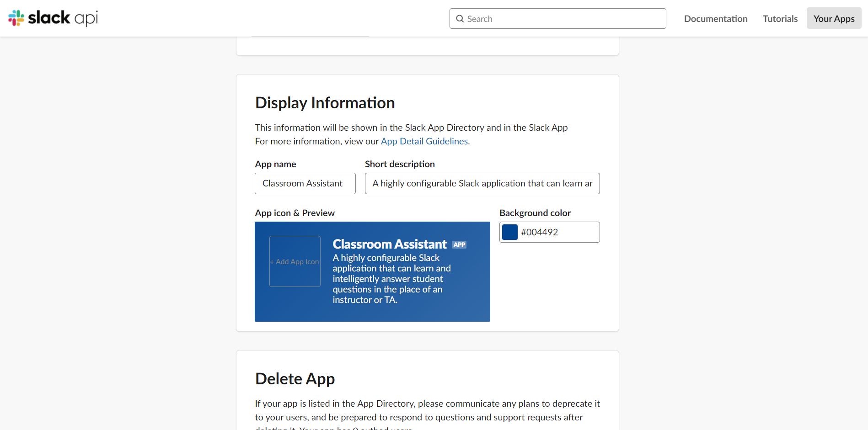Image resolution: width=868 pixels, height=430 pixels.
Task: Click the Slack API logo
Action: [53, 18]
